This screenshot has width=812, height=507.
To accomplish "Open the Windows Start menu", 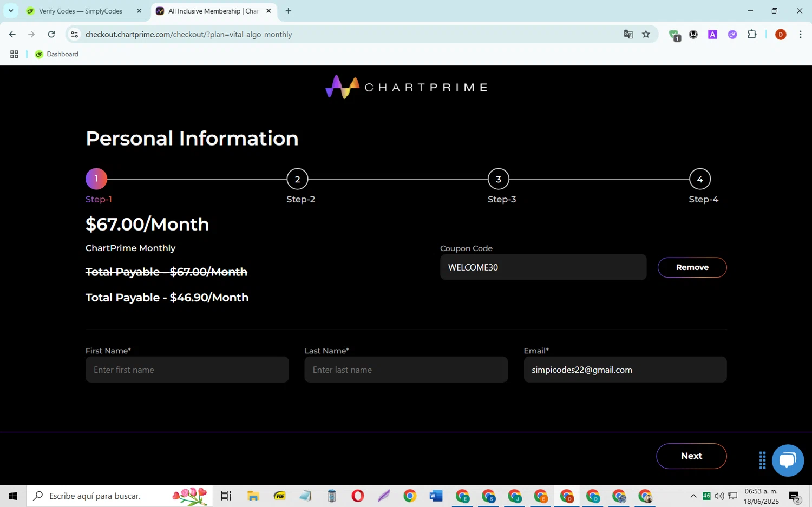I will coord(13,496).
